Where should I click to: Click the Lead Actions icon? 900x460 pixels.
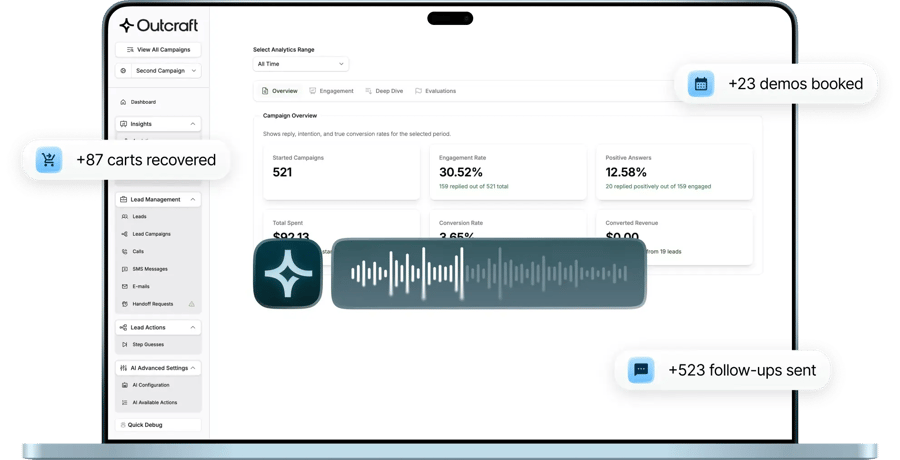(x=123, y=327)
